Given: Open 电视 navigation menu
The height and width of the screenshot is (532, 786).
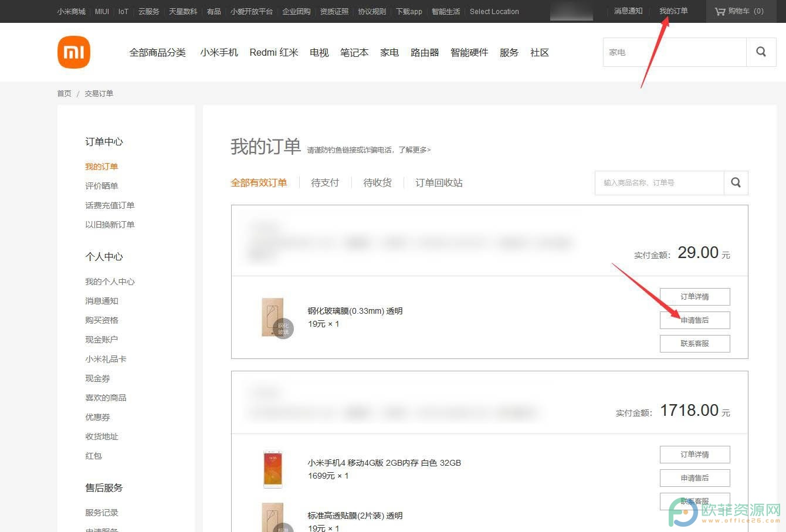Looking at the screenshot, I should pos(319,53).
